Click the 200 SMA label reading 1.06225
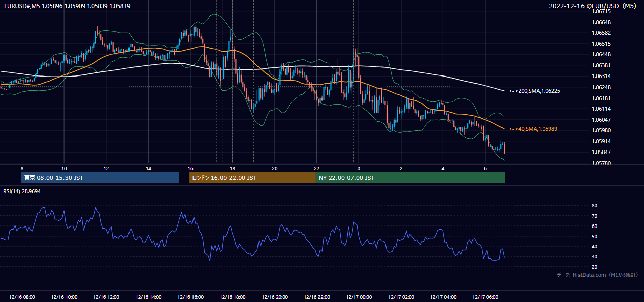Viewport: 644px width, 302px height. coord(534,91)
